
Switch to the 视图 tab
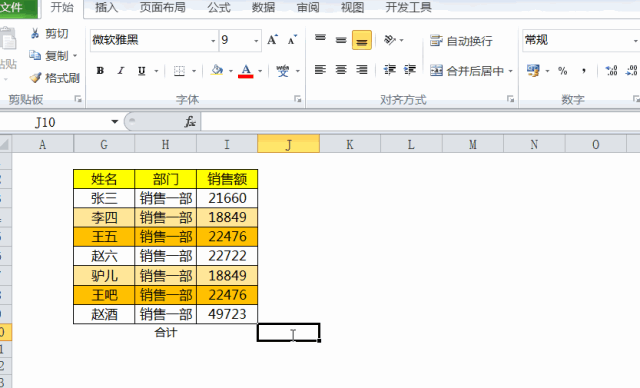[352, 8]
